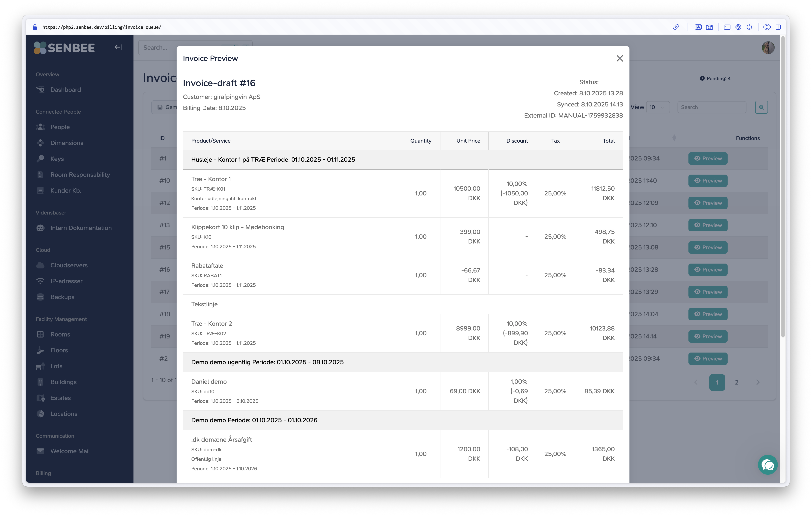812x516 pixels.
Task: Open Locations in the sidebar
Action: tap(64, 414)
